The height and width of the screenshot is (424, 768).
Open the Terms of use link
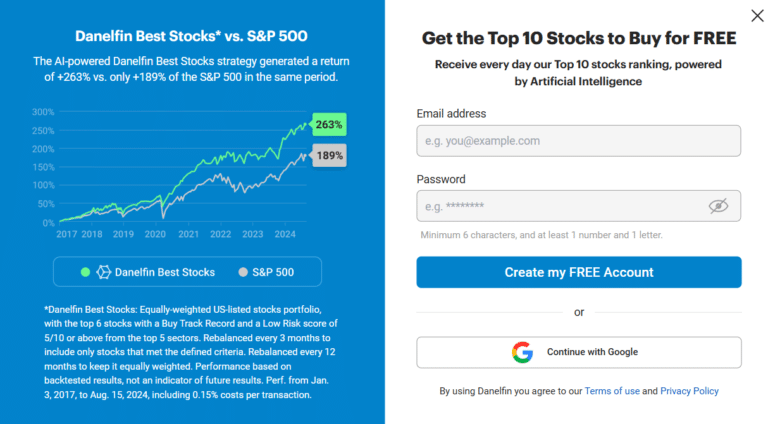612,391
